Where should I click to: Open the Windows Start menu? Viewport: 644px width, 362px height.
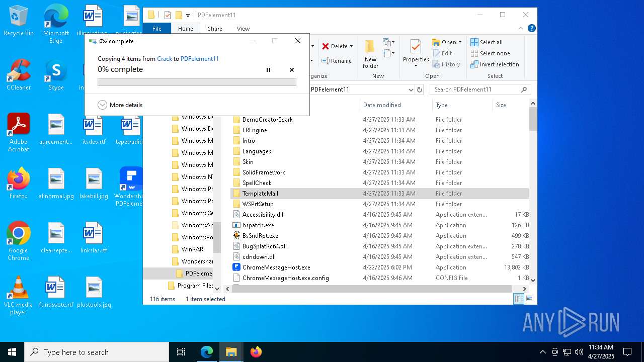click(12, 352)
